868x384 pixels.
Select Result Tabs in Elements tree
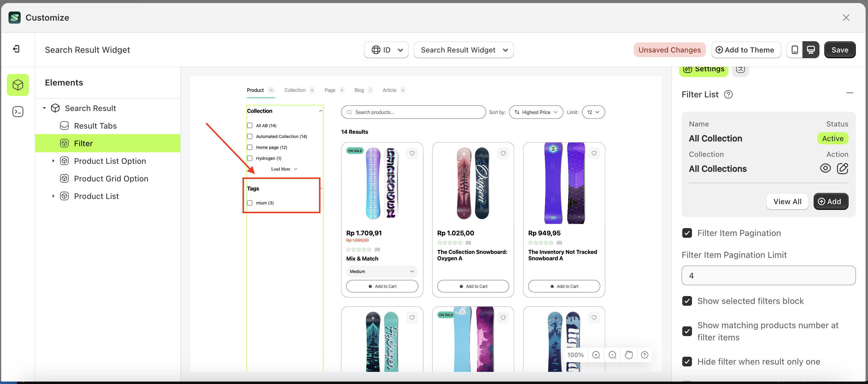[x=95, y=126]
